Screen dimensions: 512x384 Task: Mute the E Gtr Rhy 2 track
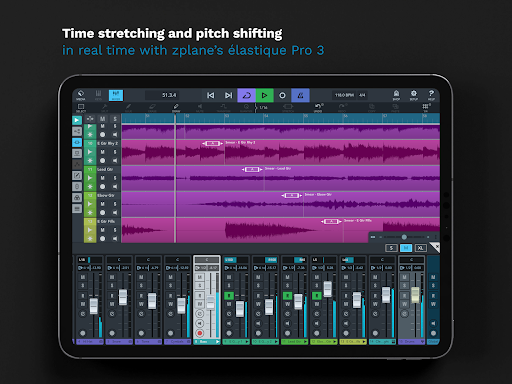pyautogui.click(x=102, y=152)
